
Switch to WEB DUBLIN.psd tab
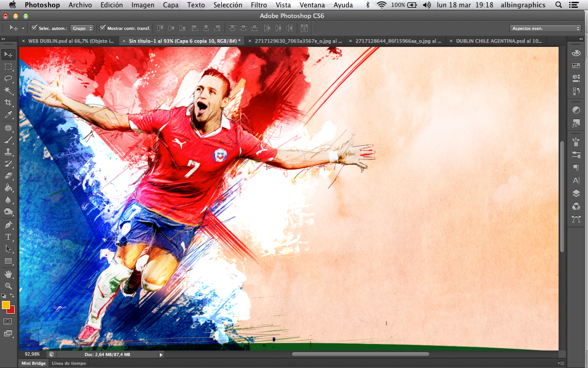tap(71, 41)
